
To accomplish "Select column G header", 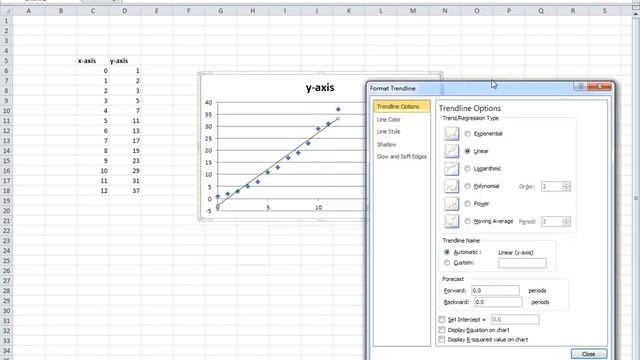I will coord(220,11).
